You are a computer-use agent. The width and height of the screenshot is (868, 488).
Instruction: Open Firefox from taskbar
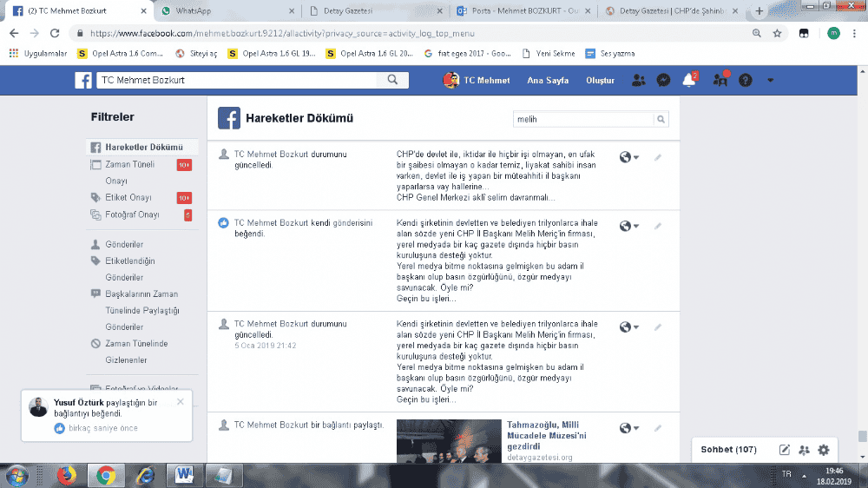67,476
